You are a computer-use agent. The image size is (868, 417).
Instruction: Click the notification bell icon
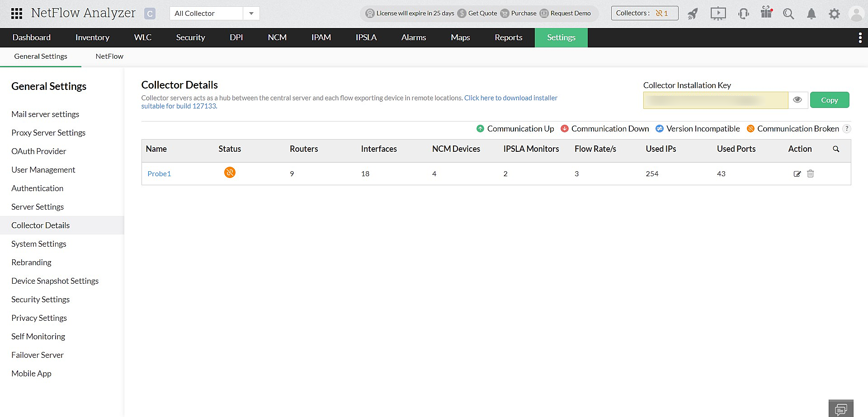[811, 14]
